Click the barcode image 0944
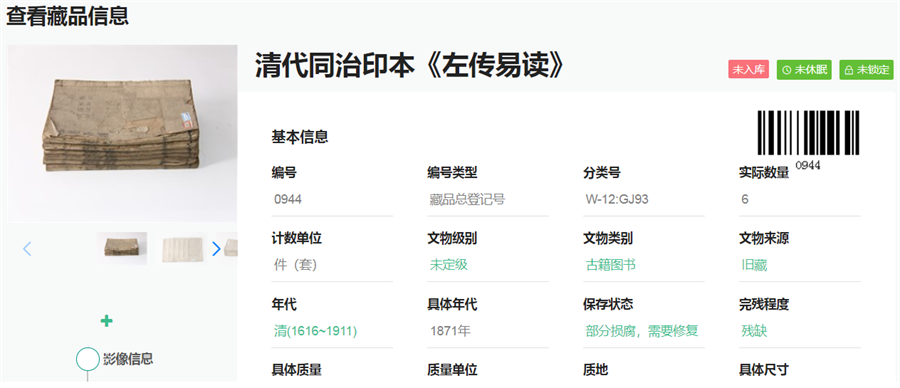The width and height of the screenshot is (900, 388). (808, 138)
